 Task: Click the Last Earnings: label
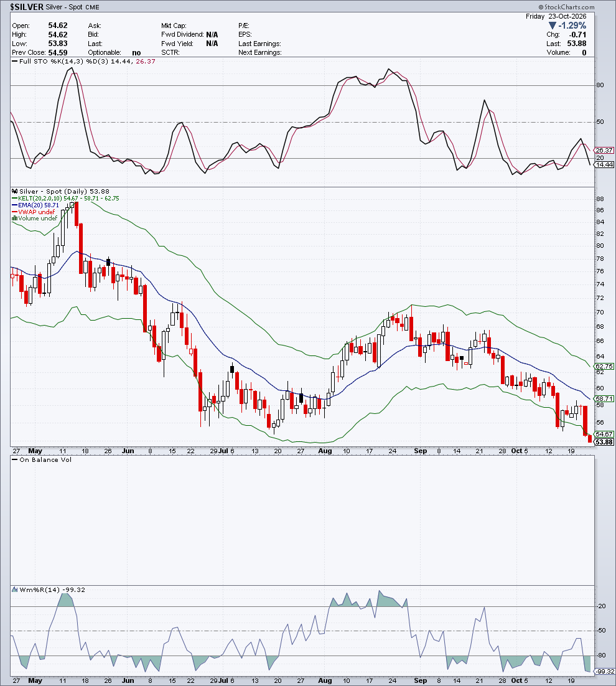pos(259,44)
